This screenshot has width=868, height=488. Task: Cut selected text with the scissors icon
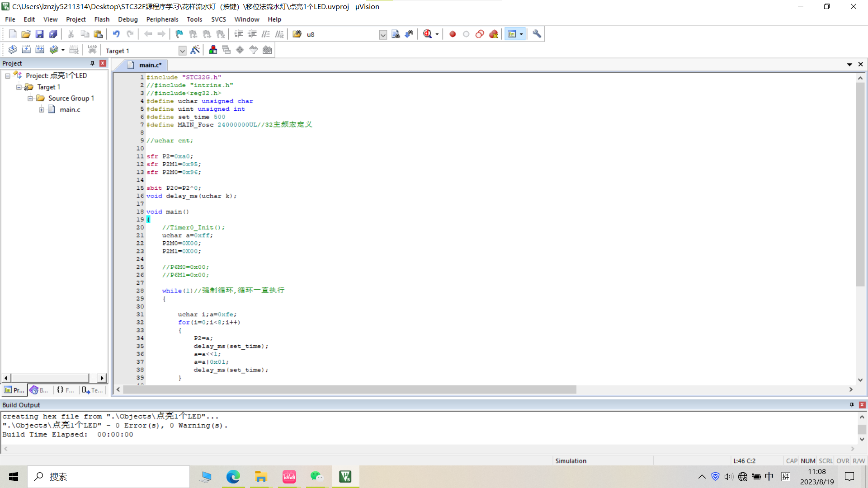click(71, 34)
